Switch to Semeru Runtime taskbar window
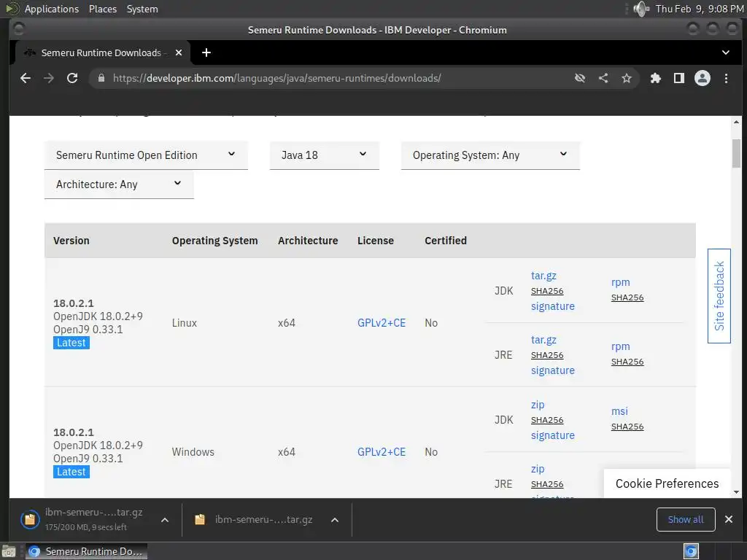This screenshot has height=560, width=747. point(86,551)
